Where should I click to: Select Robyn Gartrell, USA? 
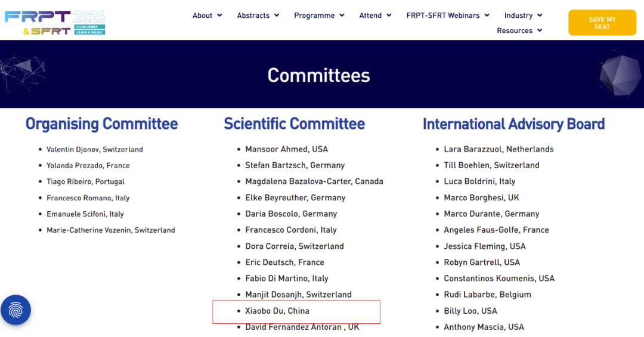pyautogui.click(x=482, y=262)
